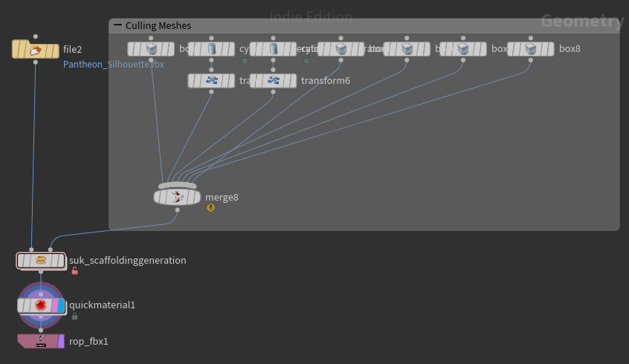Image resolution: width=629 pixels, height=364 pixels.
Task: Click the file2 node label
Action: [73, 49]
